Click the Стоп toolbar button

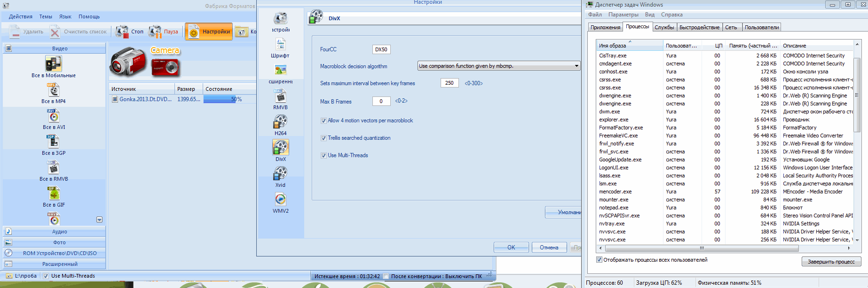click(x=130, y=32)
